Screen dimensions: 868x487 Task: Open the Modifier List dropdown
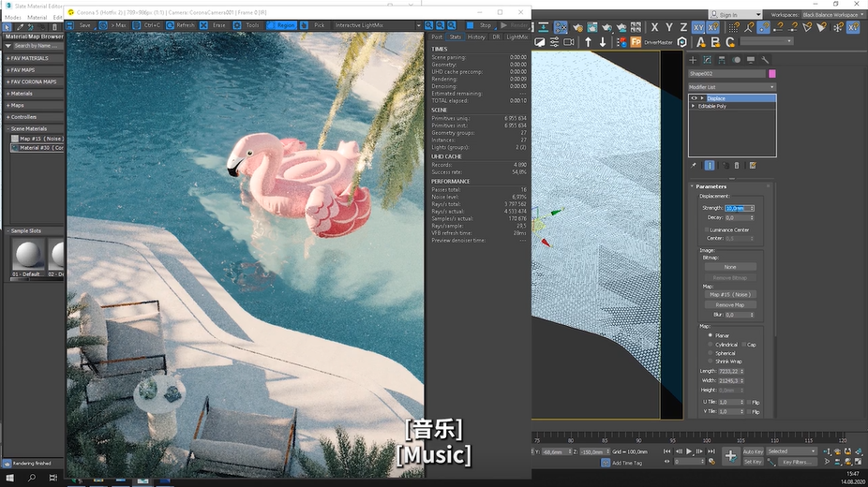[732, 87]
